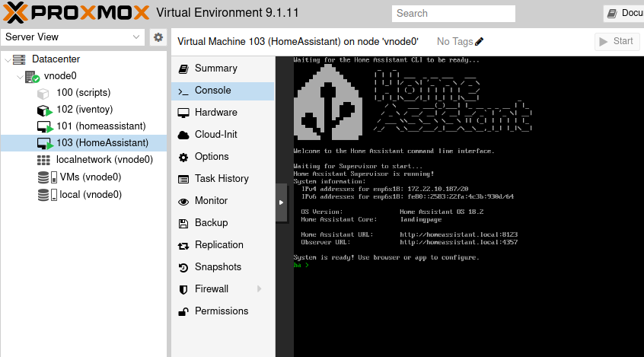Select VM 101 (homeassistant)

tap(101, 126)
